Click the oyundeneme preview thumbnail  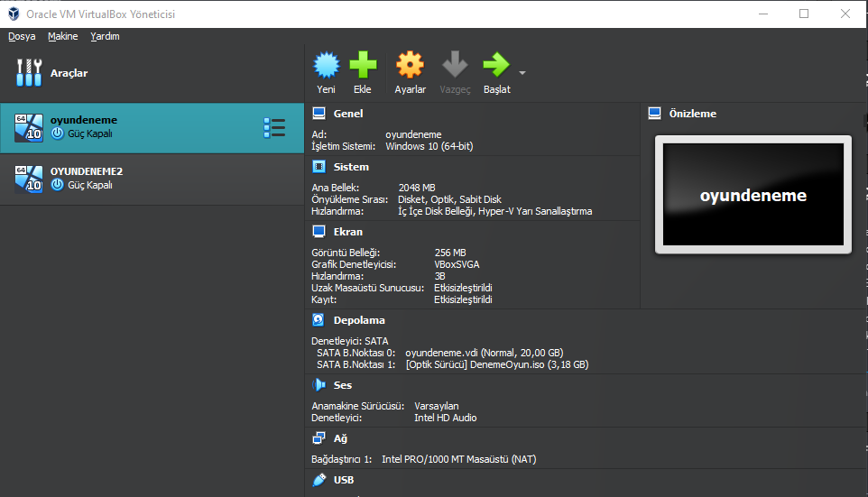(x=753, y=194)
